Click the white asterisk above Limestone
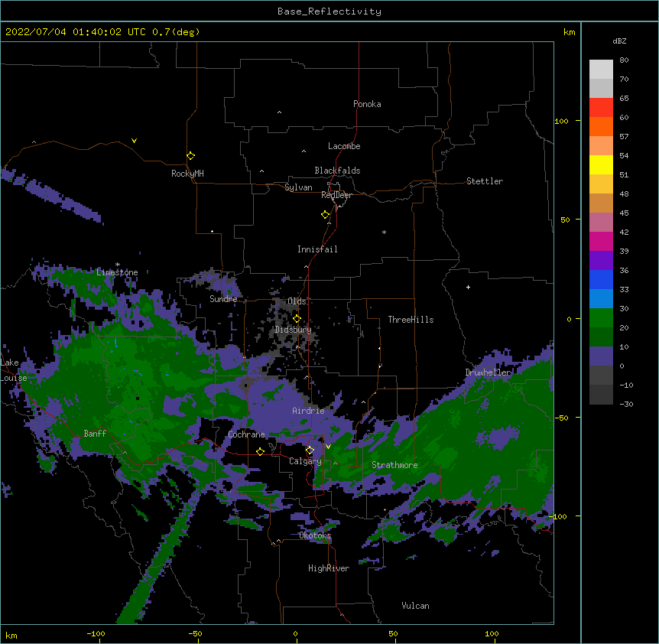659x644 pixels. coord(117,265)
